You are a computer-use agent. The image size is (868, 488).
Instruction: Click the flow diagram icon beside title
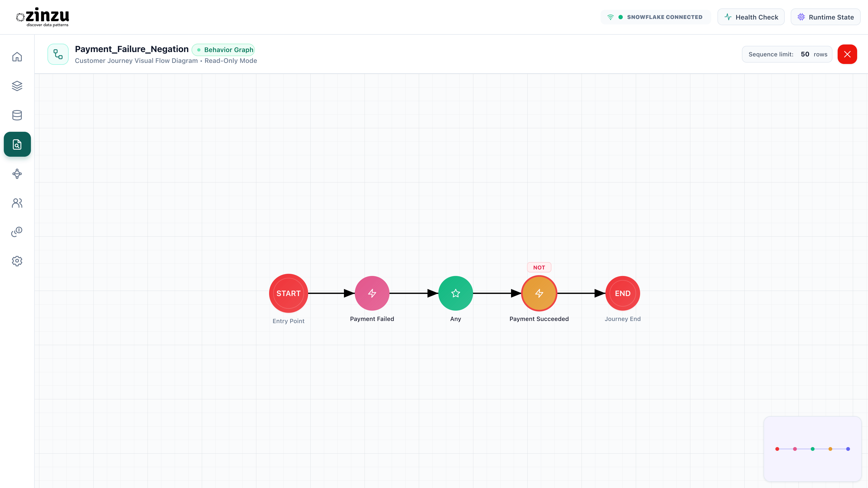pos(58,54)
